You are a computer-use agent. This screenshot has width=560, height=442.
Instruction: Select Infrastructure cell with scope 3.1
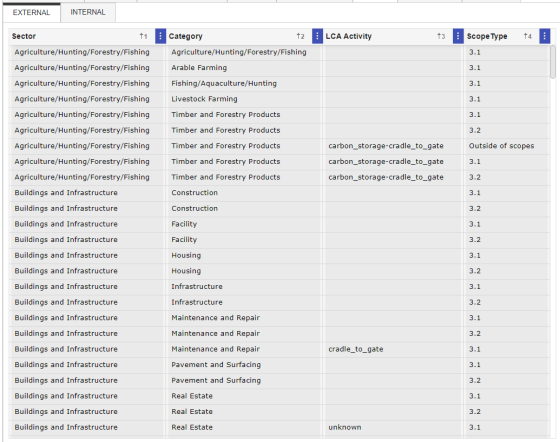pos(244,287)
